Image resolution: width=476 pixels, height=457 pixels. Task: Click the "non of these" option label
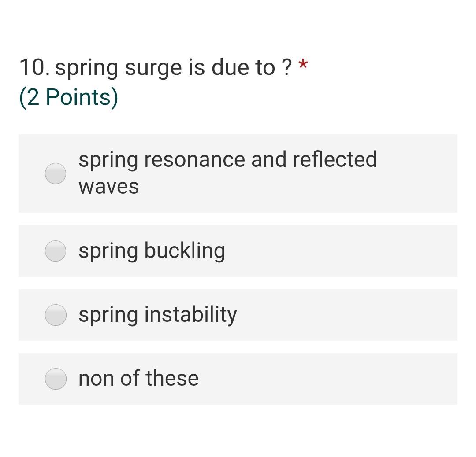click(138, 378)
